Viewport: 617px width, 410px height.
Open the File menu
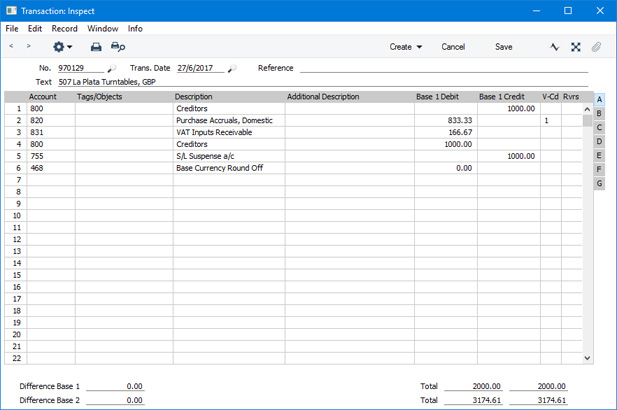[x=12, y=29]
